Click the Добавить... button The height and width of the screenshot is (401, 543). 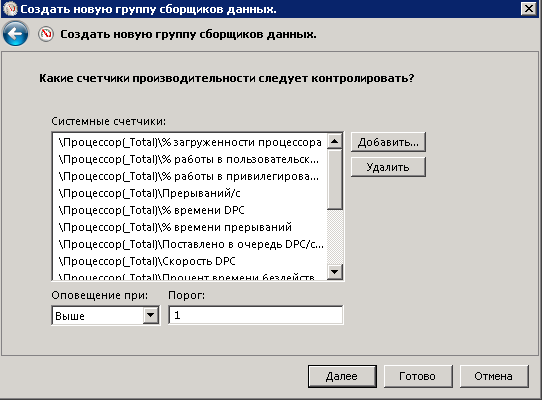(x=388, y=142)
